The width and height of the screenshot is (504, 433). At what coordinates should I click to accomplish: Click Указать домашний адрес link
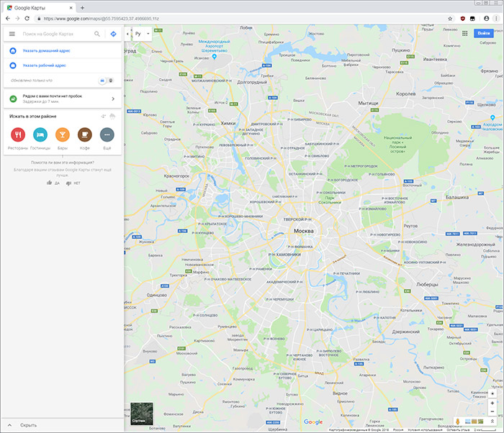46,51
